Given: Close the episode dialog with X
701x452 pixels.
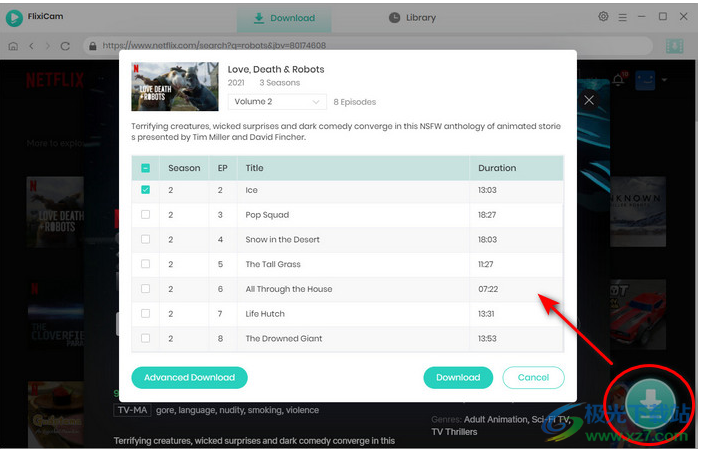Looking at the screenshot, I should click(589, 100).
